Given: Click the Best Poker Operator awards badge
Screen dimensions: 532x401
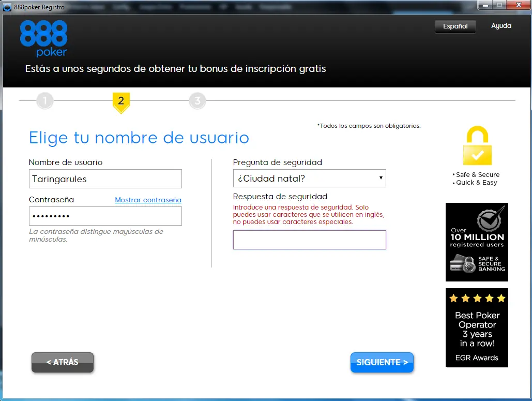Looking at the screenshot, I should tap(477, 328).
